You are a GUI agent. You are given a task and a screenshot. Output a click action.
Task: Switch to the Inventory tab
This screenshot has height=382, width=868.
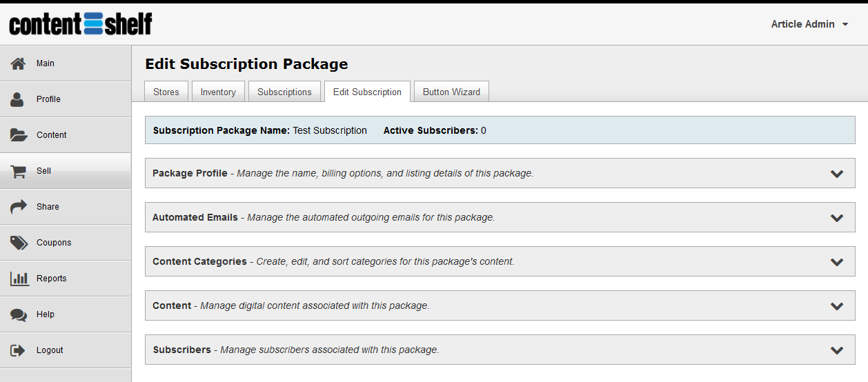(x=218, y=92)
